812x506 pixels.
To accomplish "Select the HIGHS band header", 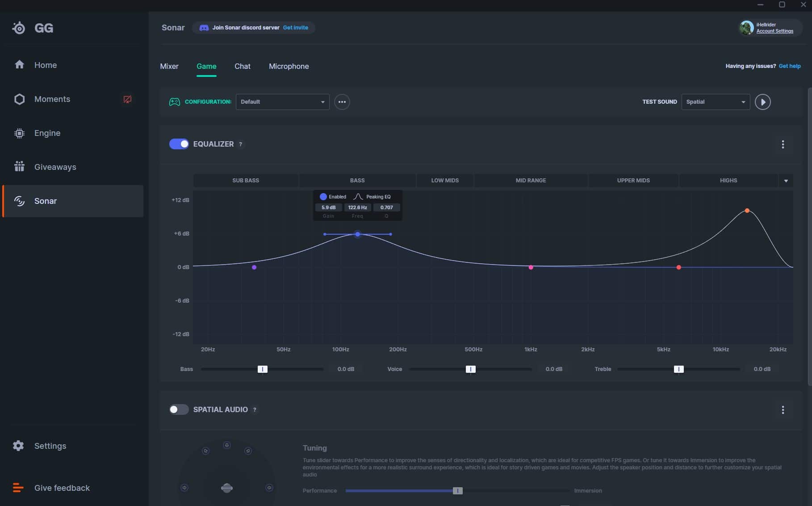I will pyautogui.click(x=728, y=181).
